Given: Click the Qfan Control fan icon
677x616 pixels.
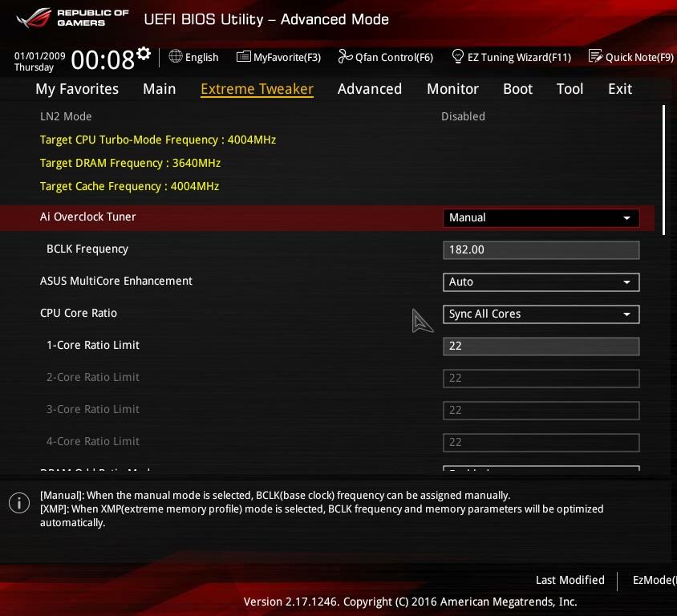Looking at the screenshot, I should click(x=345, y=56).
